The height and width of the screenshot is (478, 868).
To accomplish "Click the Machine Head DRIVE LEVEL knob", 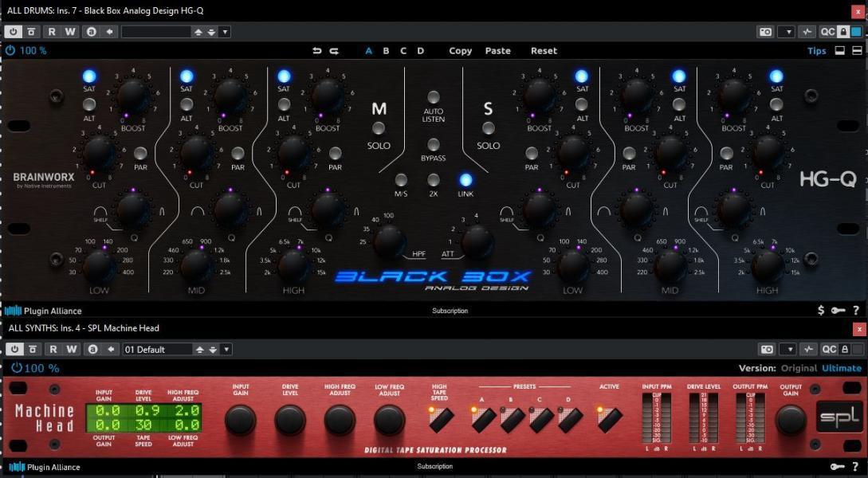I will click(290, 420).
